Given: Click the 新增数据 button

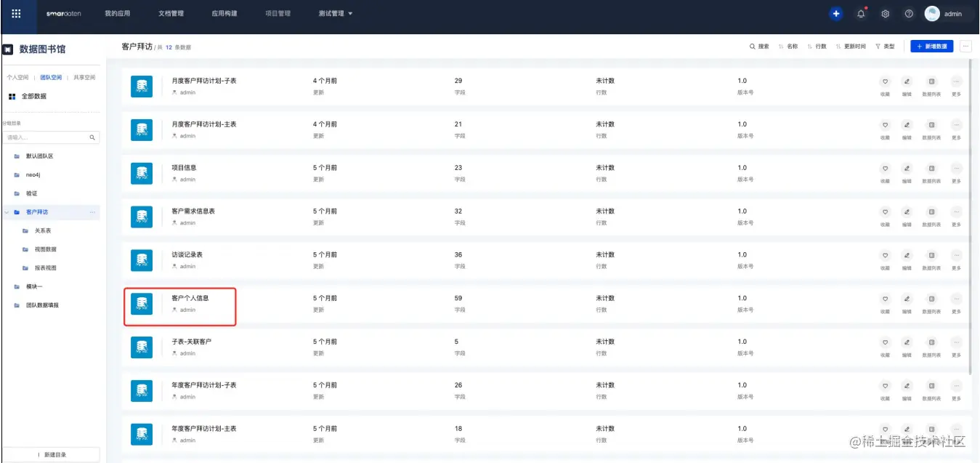Looking at the screenshot, I should (932, 46).
